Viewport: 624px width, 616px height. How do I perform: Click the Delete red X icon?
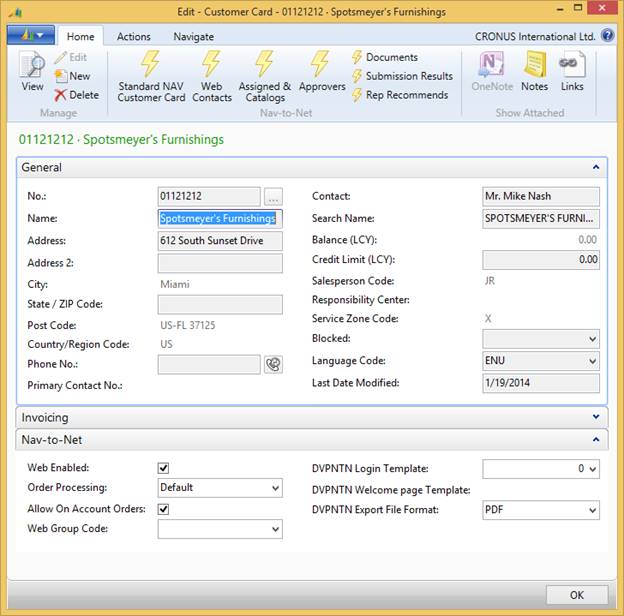pos(60,95)
